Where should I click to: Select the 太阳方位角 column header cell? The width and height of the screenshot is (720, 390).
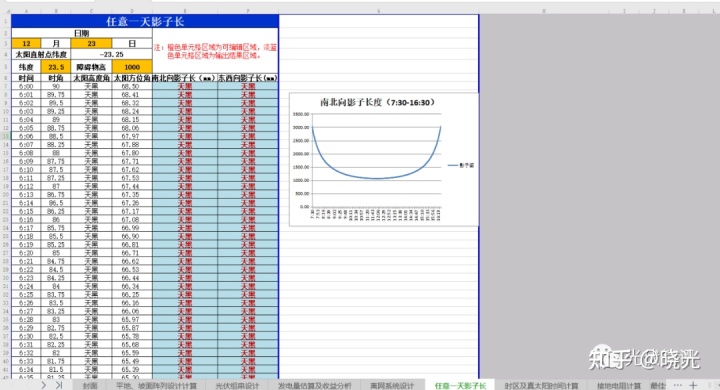(132, 78)
